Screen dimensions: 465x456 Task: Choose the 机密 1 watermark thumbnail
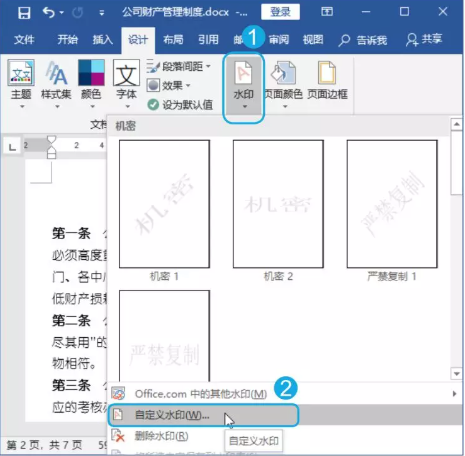(164, 204)
